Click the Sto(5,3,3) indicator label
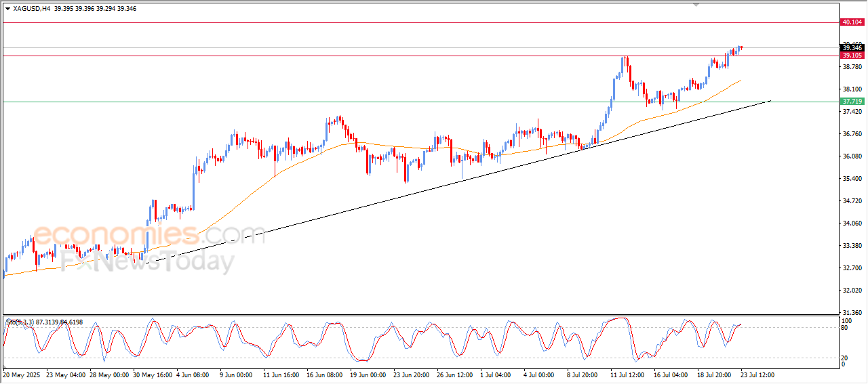Viewport: 868px width, 384px height. [44, 322]
